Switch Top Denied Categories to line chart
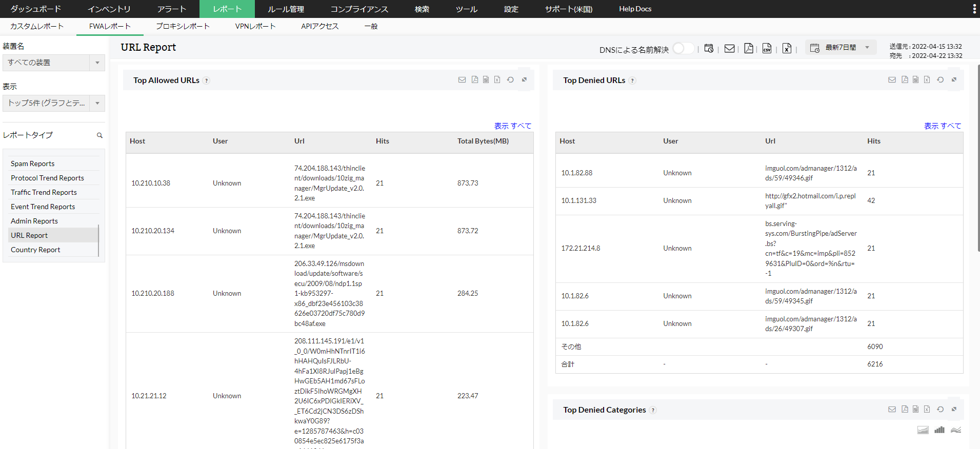 (x=956, y=430)
